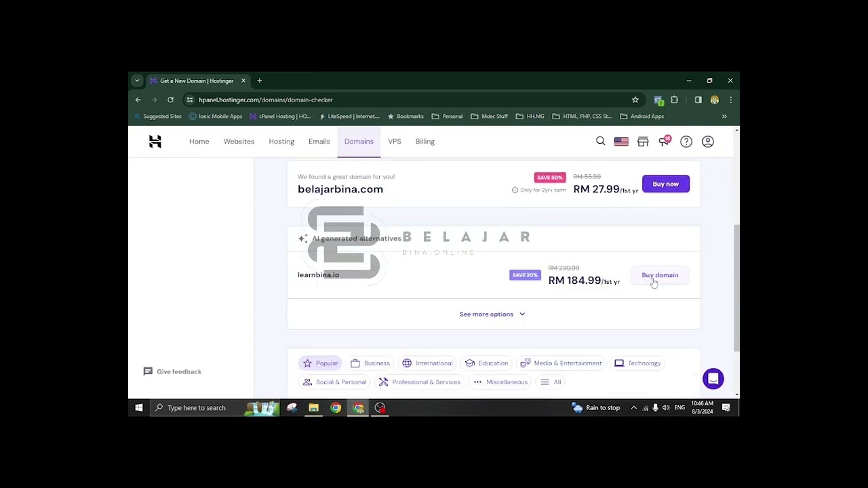This screenshot has width=868, height=488.
Task: Select the Miscellaneous category filter
Action: pyautogui.click(x=500, y=382)
